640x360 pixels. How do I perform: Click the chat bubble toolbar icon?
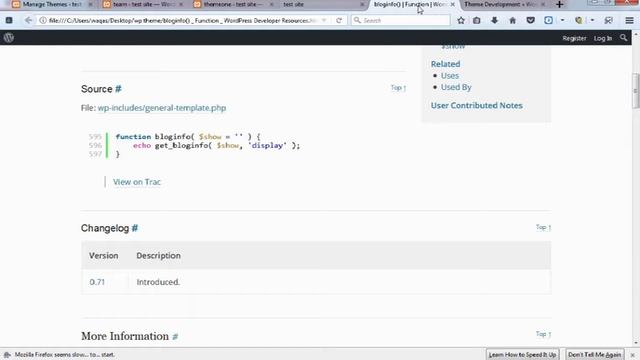pos(608,20)
